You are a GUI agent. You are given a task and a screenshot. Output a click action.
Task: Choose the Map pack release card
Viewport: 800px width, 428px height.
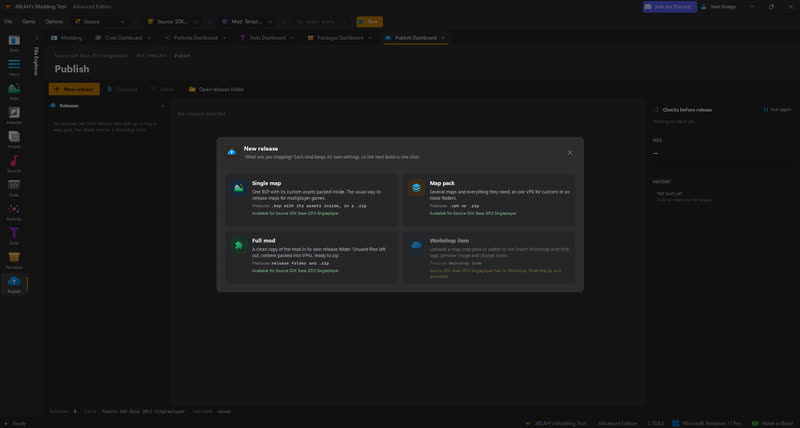[489, 199]
